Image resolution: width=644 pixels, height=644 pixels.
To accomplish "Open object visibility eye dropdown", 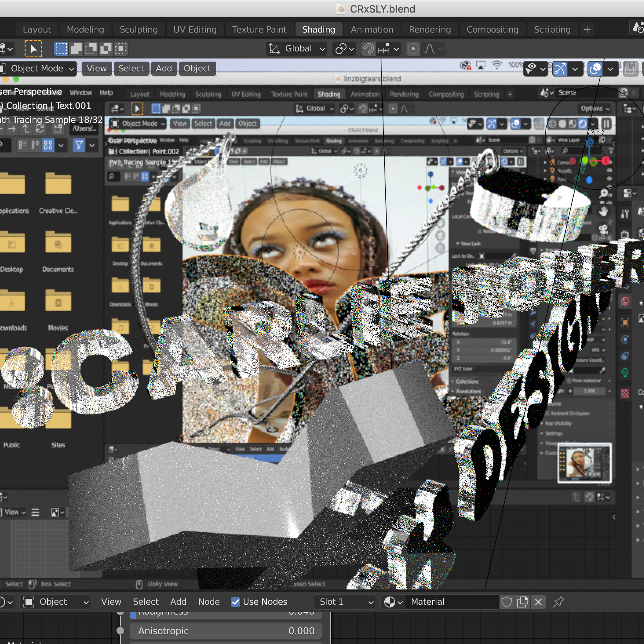I will tap(536, 69).
